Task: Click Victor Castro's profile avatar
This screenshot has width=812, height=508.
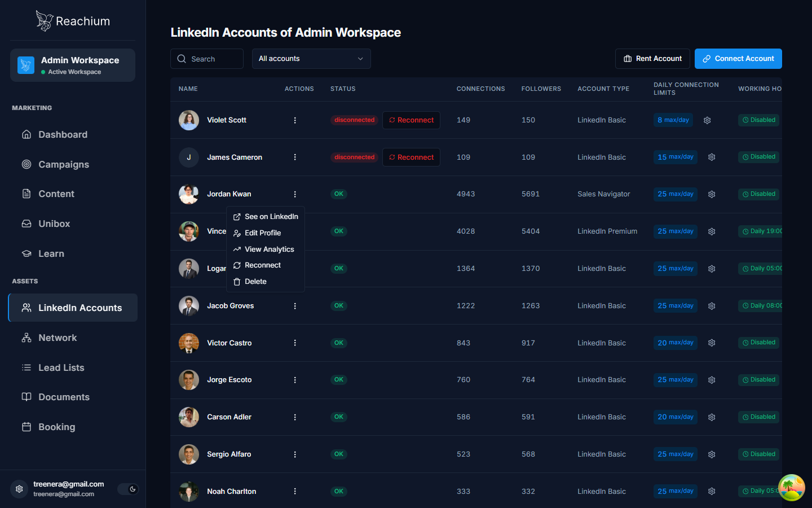Action: coord(189,343)
